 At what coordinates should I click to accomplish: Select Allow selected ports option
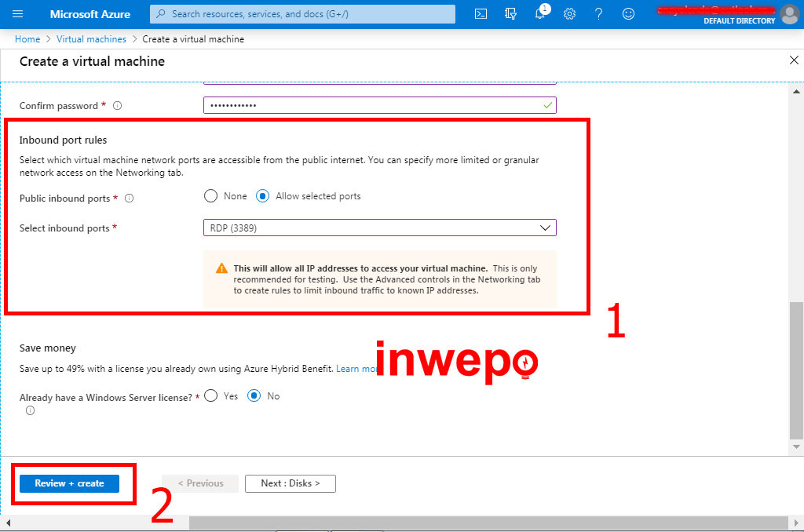262,196
